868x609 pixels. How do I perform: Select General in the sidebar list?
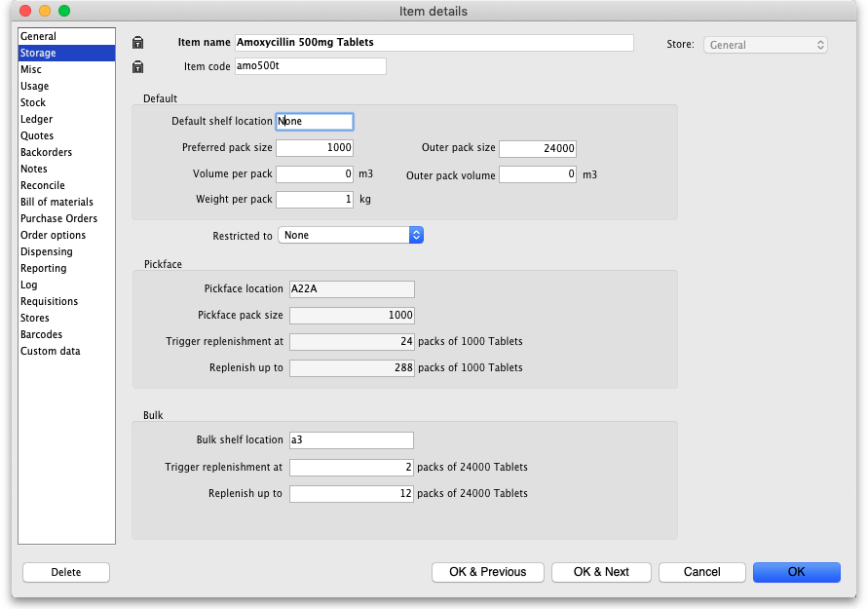click(x=39, y=36)
